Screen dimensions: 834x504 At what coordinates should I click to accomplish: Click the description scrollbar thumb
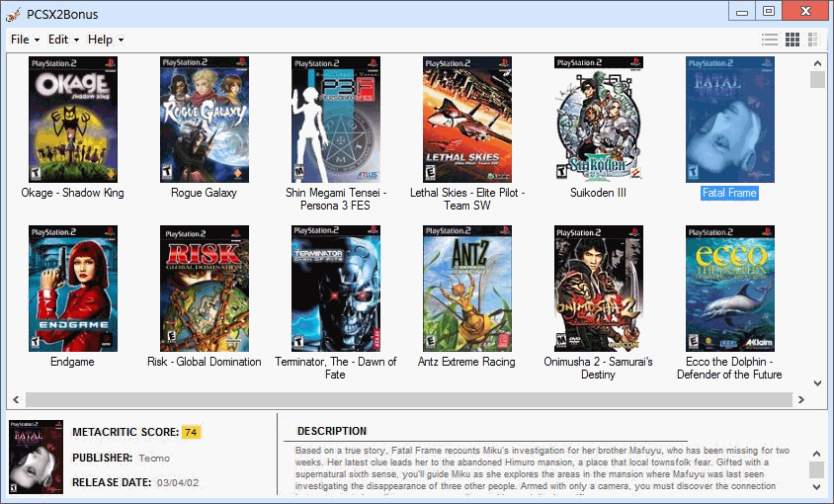(x=817, y=470)
